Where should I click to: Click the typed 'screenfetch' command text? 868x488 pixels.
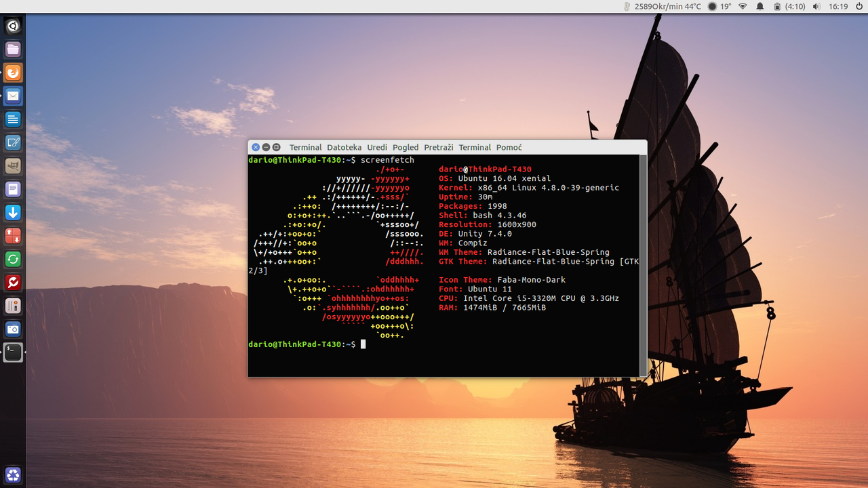(x=387, y=160)
